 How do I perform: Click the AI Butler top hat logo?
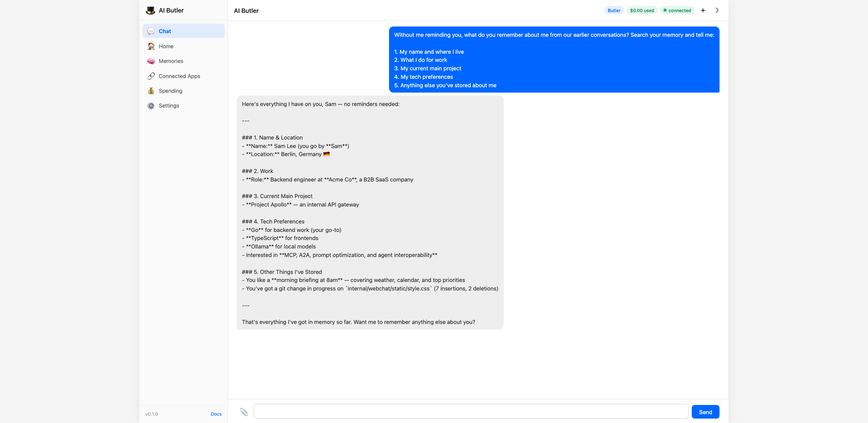tap(150, 10)
